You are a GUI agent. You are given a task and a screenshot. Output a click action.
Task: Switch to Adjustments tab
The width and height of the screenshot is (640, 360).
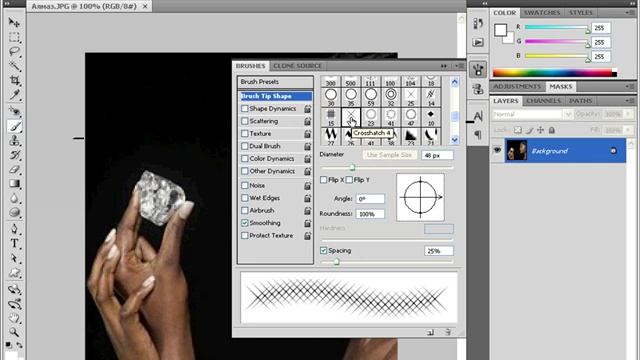pos(517,87)
